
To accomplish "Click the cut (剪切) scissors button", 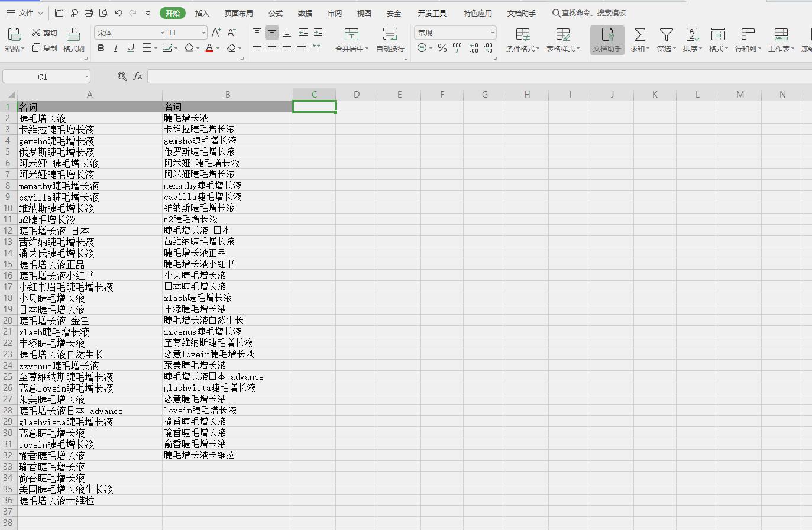I will coord(45,33).
